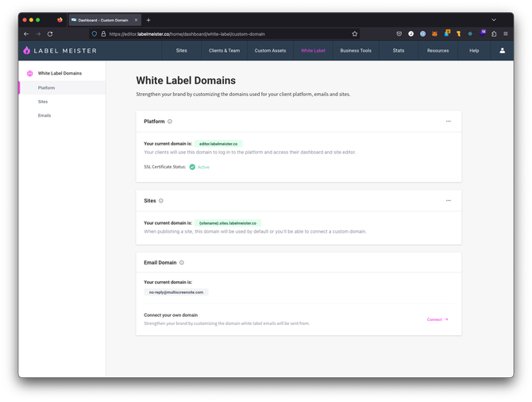Open the user account profile icon
The width and height of the screenshot is (532, 402).
502,51
